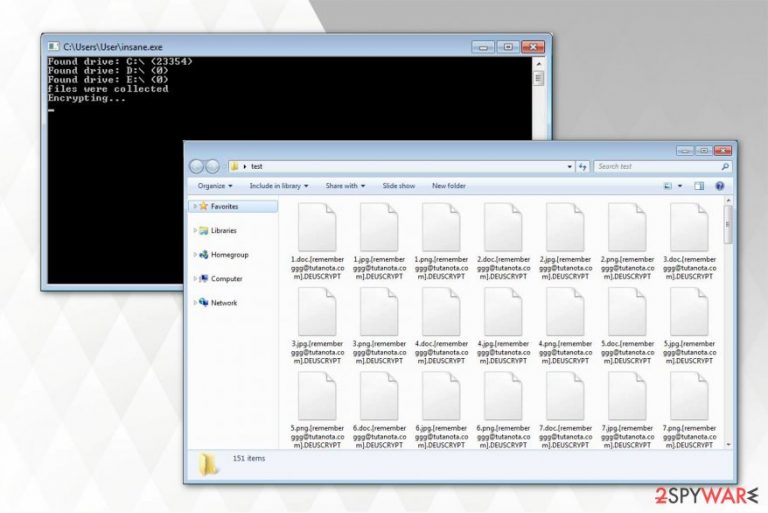The height and width of the screenshot is (513, 768).
Task: Select the 4.doc encrypted file icon
Action: pyautogui.click(x=441, y=312)
